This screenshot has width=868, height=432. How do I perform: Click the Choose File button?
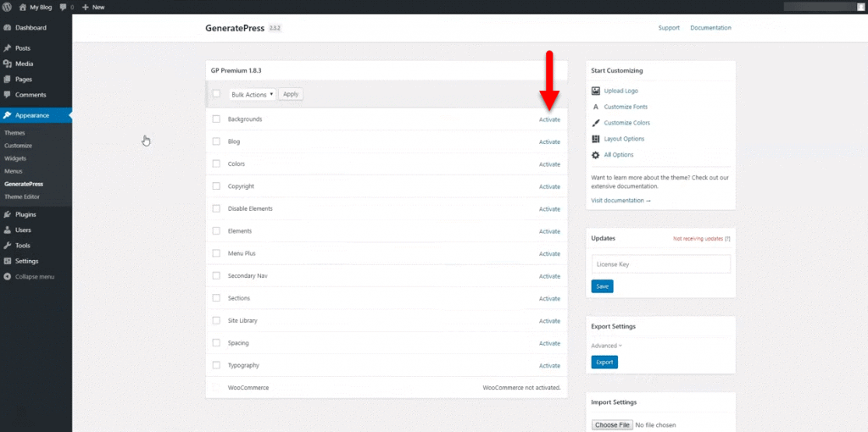tap(611, 424)
